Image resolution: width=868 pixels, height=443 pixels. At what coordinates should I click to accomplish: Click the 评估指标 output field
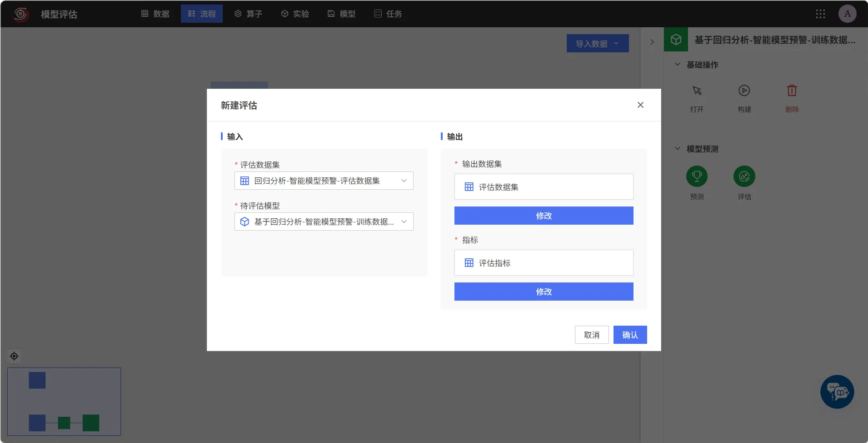pos(544,263)
